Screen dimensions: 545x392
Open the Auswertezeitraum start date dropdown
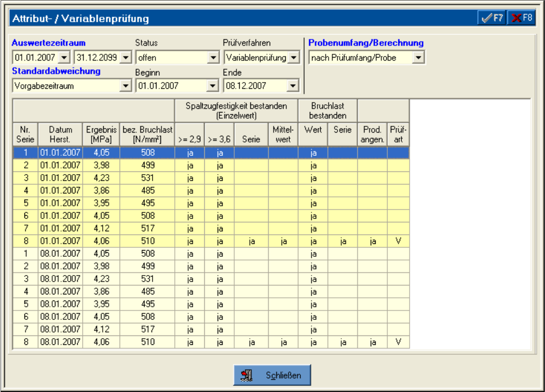64,57
